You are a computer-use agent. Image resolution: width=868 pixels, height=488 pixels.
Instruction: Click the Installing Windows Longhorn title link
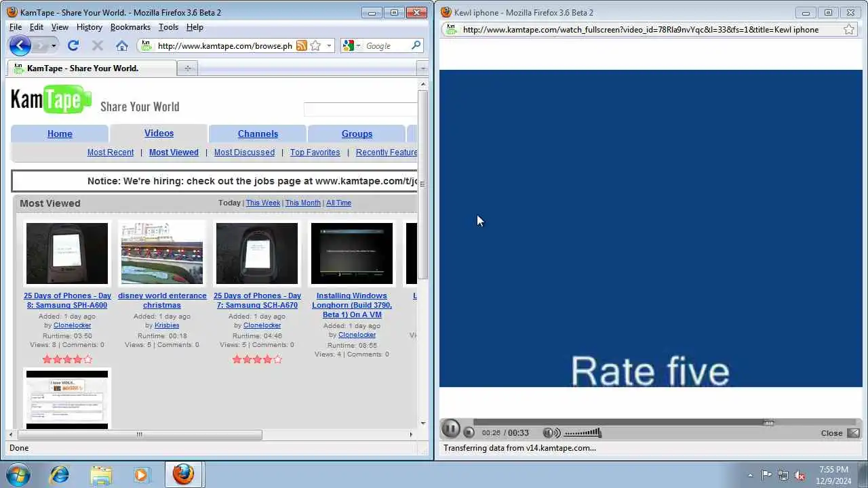[x=352, y=305]
